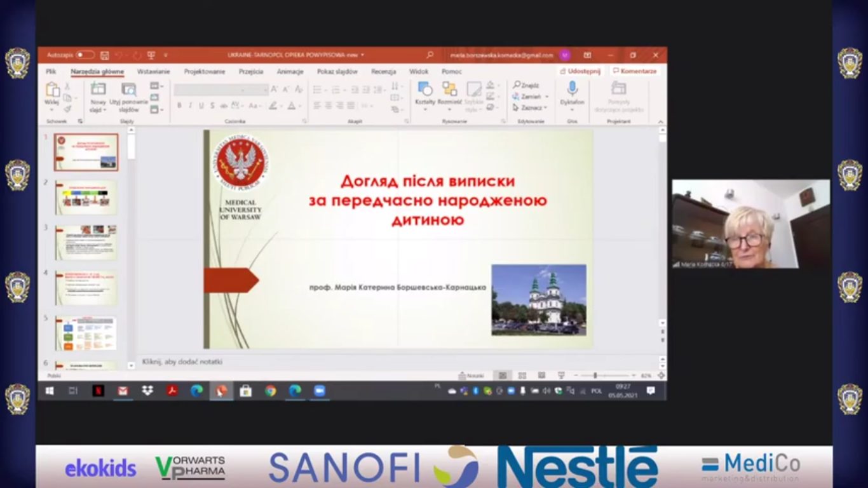Select slide 2 thumbnail in panel
The width and height of the screenshot is (868, 488).
point(86,198)
